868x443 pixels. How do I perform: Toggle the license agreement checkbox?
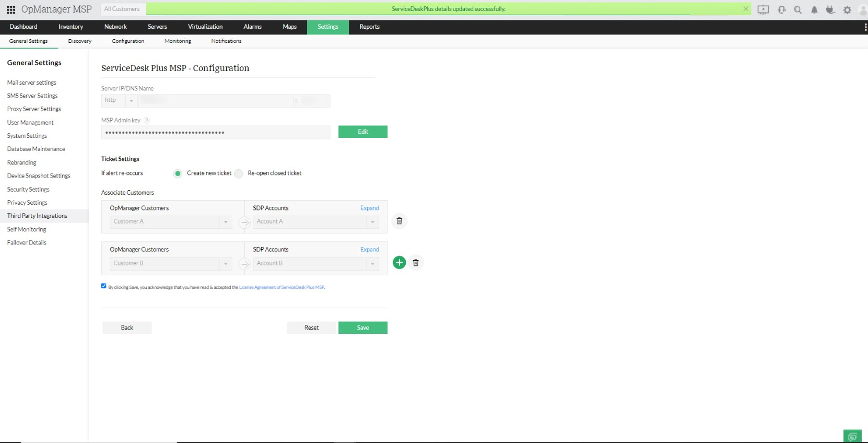(x=103, y=286)
